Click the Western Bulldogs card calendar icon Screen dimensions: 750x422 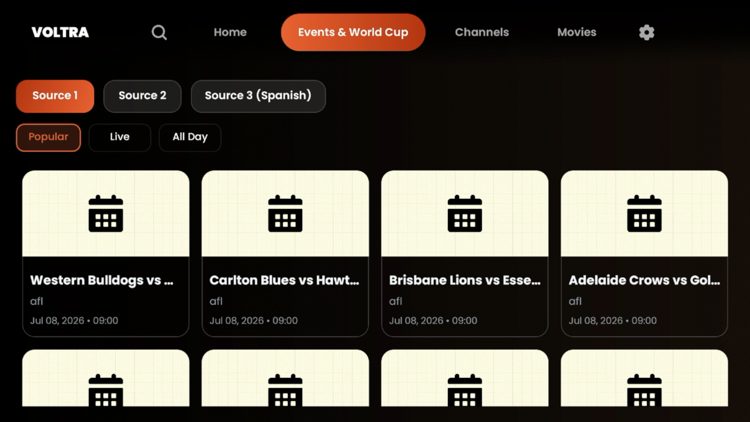pyautogui.click(x=106, y=213)
